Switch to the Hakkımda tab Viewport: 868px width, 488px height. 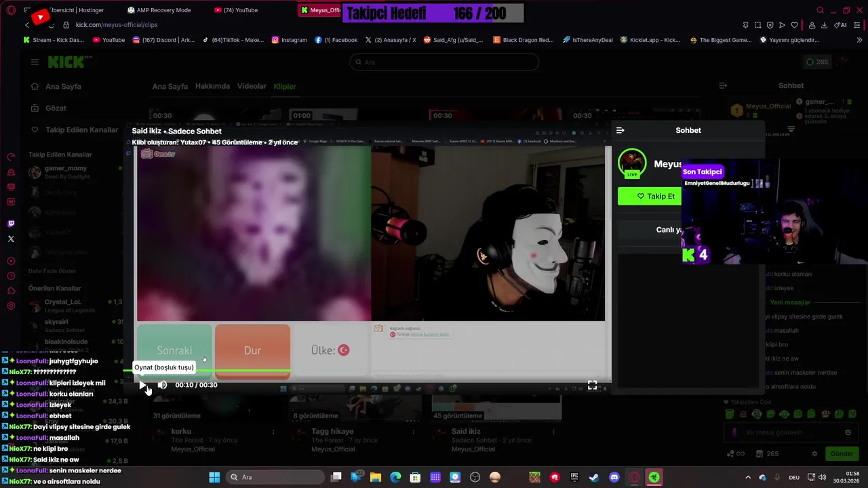coord(212,86)
